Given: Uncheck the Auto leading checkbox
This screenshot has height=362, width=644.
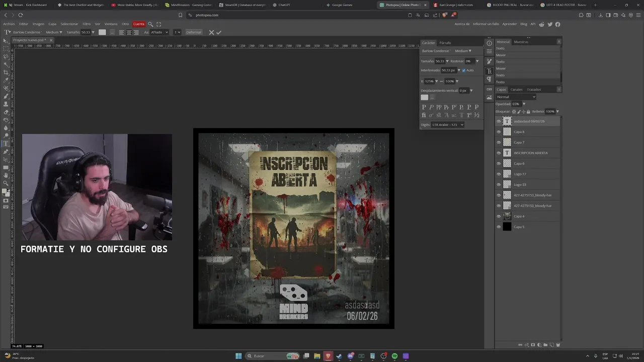Looking at the screenshot, I should (464, 70).
